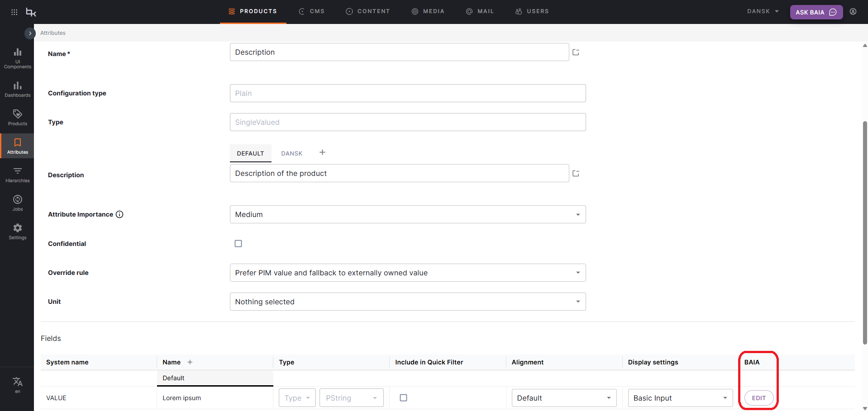The width and height of the screenshot is (868, 411).
Task: Open Jobs from the sidebar
Action: point(18,203)
